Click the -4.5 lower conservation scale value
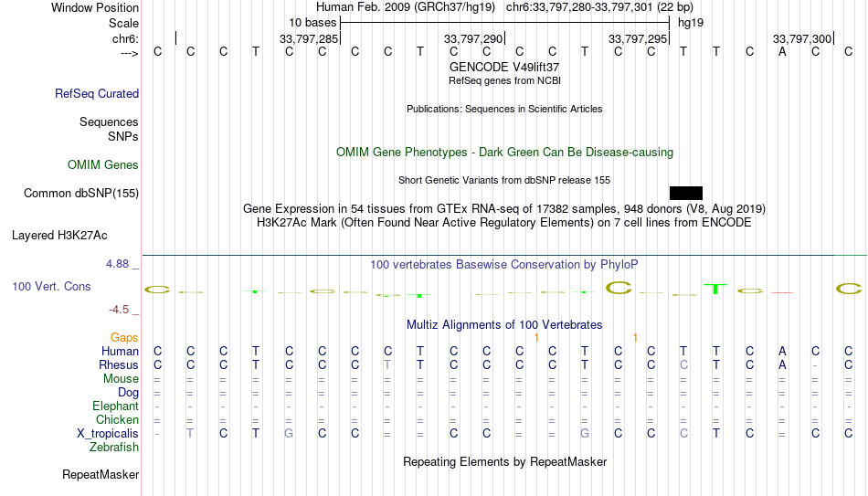This screenshot has height=496, width=868. click(119, 310)
